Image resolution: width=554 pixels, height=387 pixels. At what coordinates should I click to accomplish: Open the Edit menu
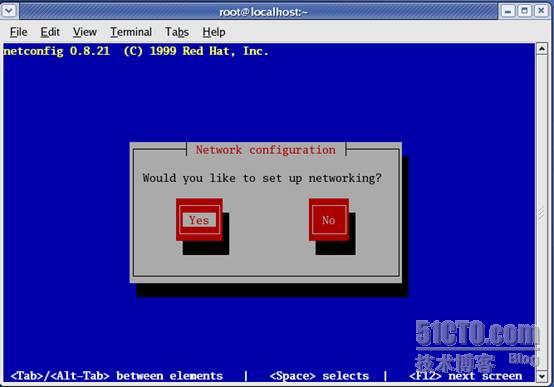coord(50,32)
